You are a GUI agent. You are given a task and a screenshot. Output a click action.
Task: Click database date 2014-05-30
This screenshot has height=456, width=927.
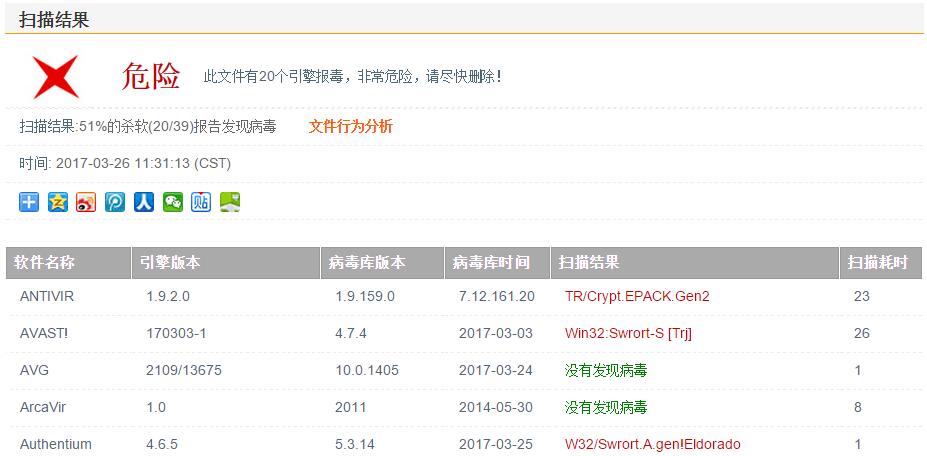[x=495, y=407]
